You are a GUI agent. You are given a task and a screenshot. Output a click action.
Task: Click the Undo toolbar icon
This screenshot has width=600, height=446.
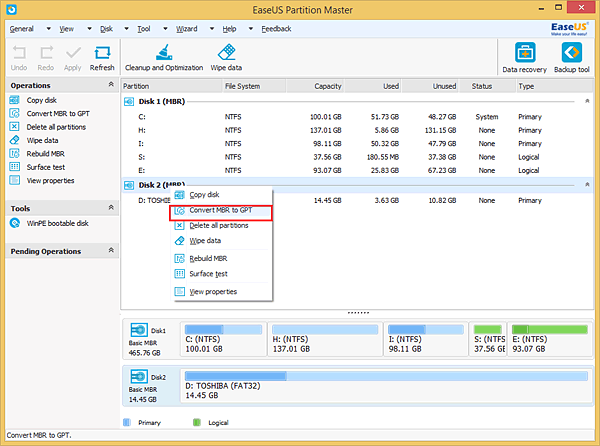tap(19, 57)
